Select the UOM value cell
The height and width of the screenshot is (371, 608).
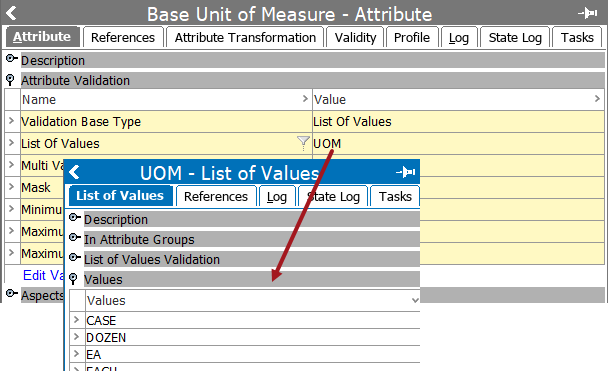458,143
